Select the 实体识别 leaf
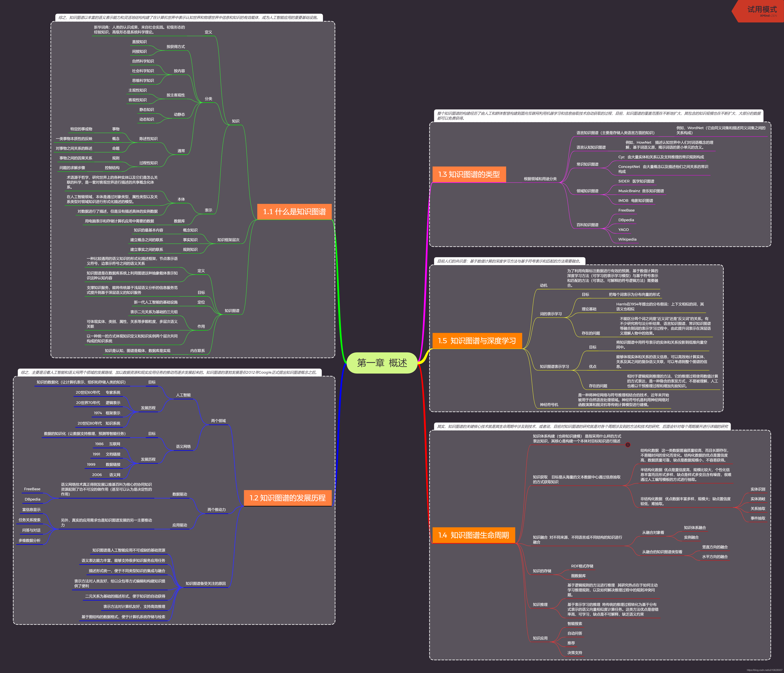Image resolution: width=784 pixels, height=673 pixels. tap(758, 489)
